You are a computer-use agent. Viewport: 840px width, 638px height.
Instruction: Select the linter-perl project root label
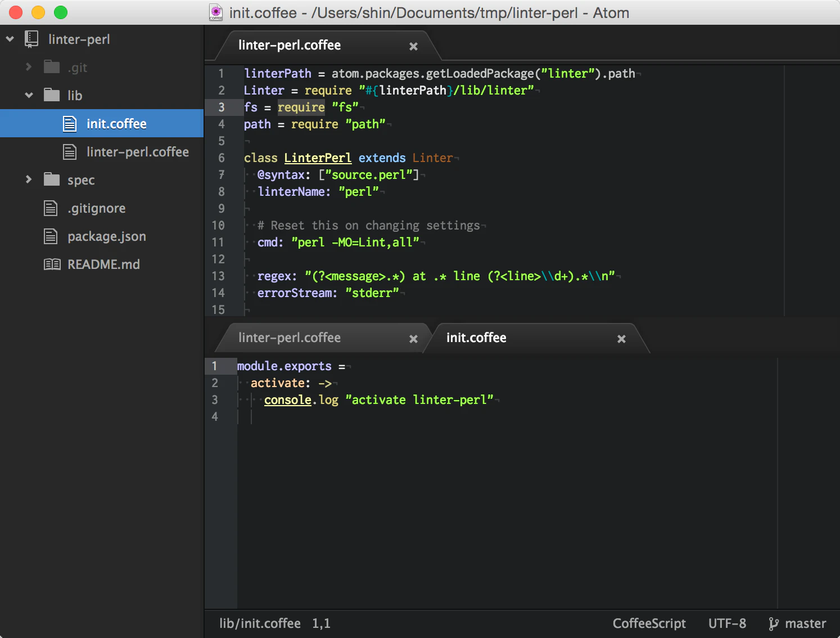click(x=79, y=39)
